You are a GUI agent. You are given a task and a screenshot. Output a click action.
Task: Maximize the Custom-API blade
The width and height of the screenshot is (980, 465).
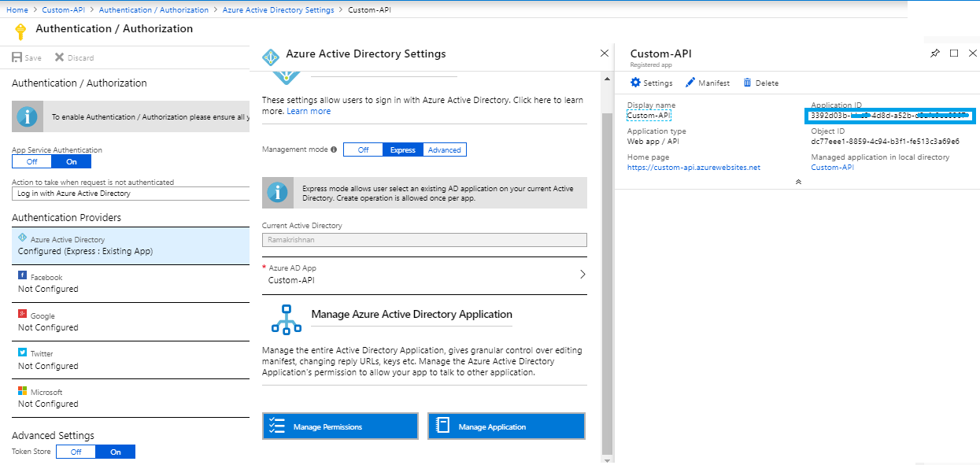click(x=954, y=53)
